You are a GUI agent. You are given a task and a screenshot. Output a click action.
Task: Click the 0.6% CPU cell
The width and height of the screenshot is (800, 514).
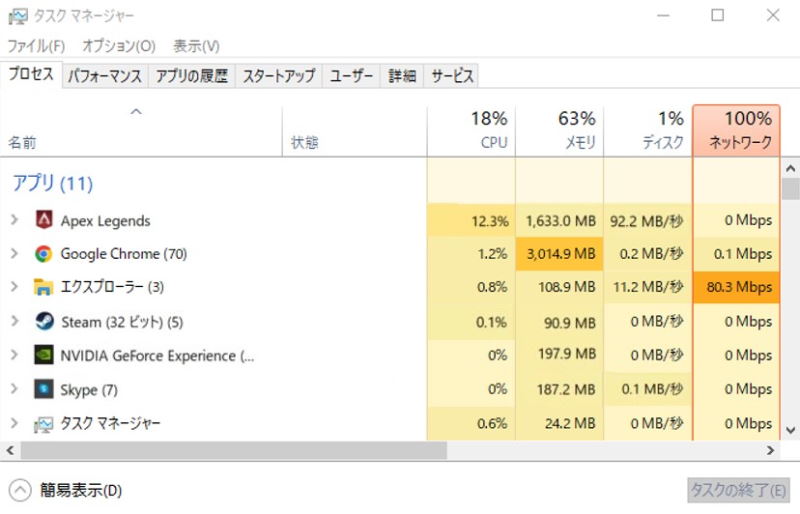click(x=471, y=423)
